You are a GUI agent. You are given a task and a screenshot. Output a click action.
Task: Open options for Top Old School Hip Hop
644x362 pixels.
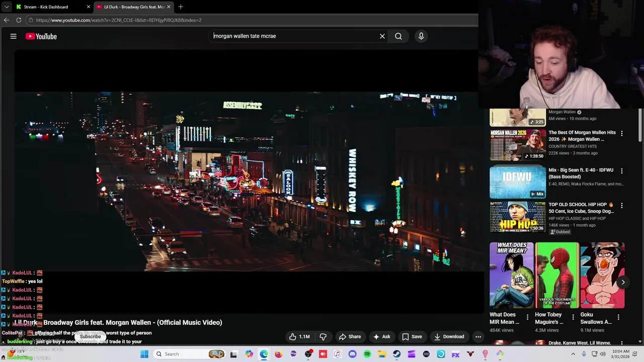tap(622, 206)
